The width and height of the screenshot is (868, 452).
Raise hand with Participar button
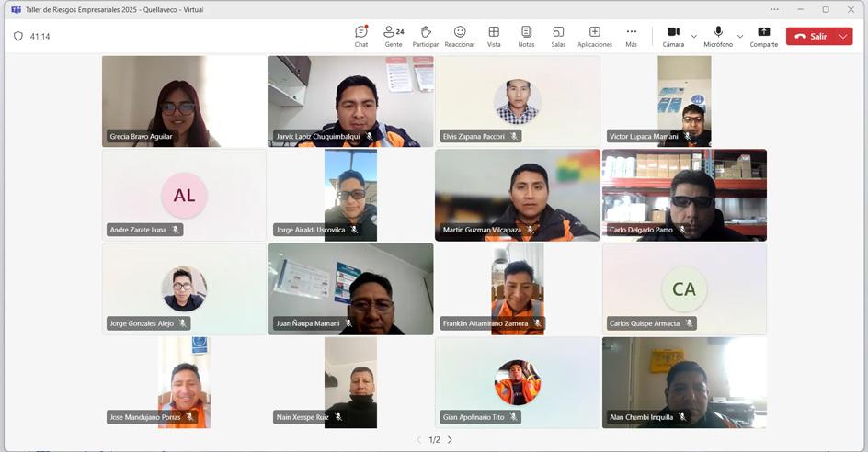pyautogui.click(x=425, y=37)
